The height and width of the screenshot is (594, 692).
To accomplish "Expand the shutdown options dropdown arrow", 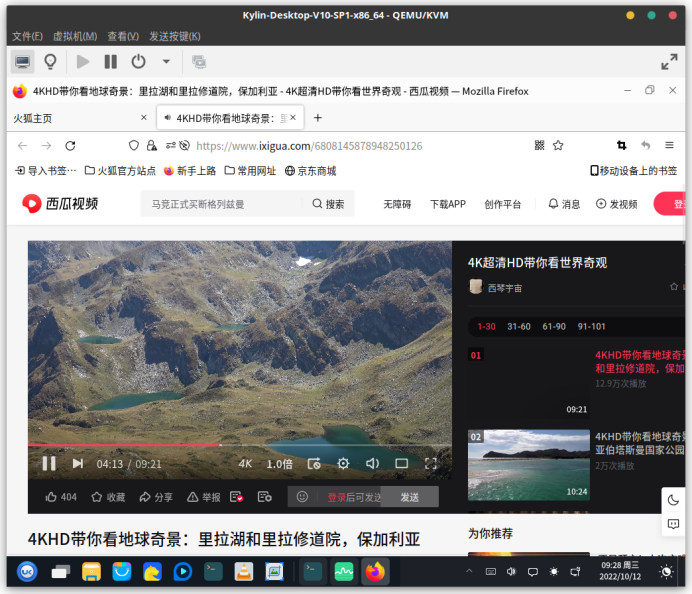I will [166, 61].
